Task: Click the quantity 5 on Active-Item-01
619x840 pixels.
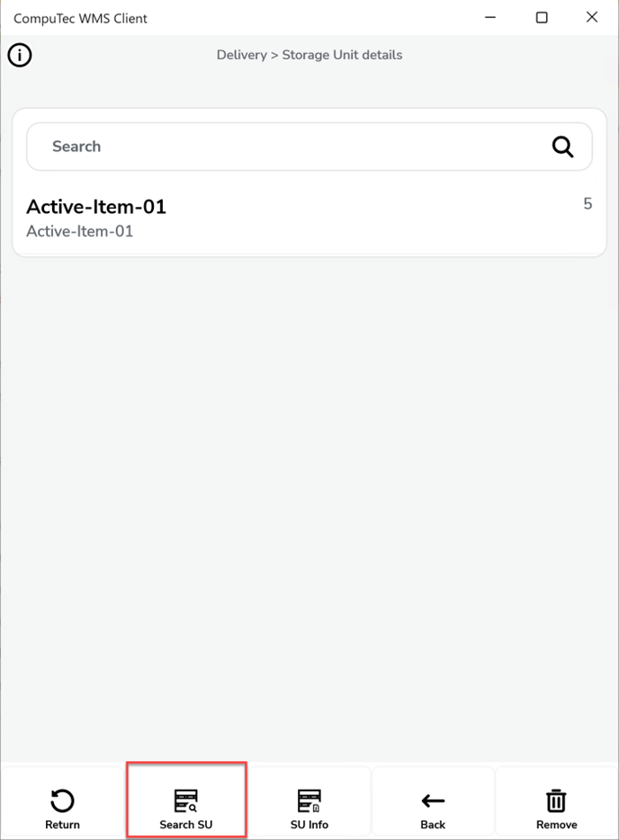Action: [588, 204]
